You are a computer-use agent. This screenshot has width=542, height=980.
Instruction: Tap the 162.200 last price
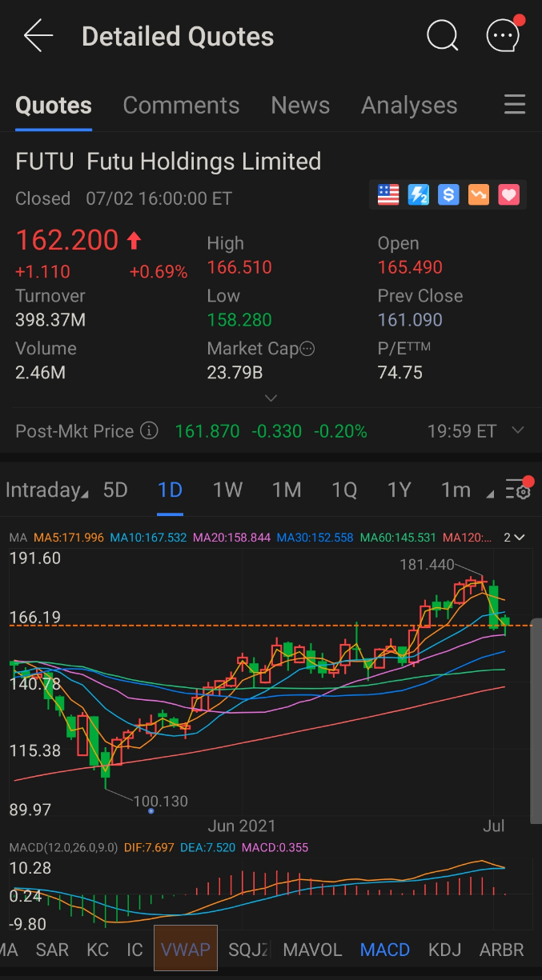[67, 240]
